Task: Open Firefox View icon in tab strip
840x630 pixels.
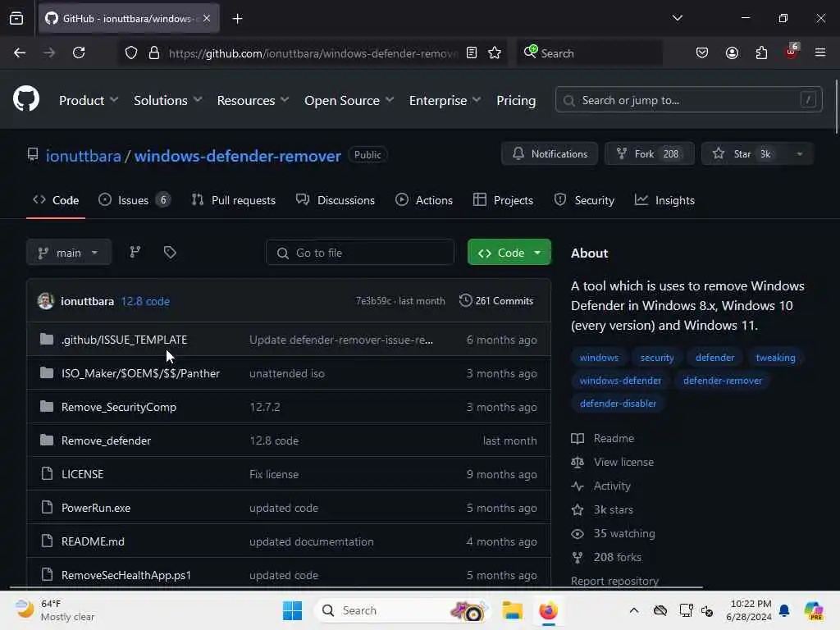Action: [16, 18]
